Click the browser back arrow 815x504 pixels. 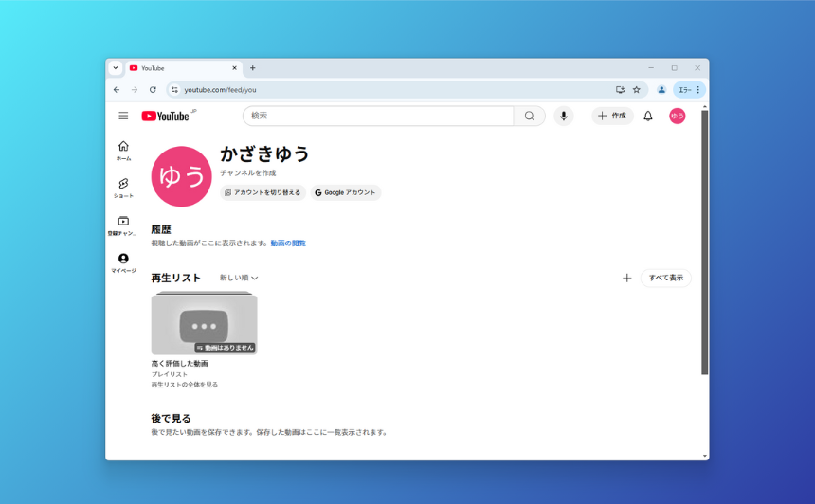(x=117, y=90)
